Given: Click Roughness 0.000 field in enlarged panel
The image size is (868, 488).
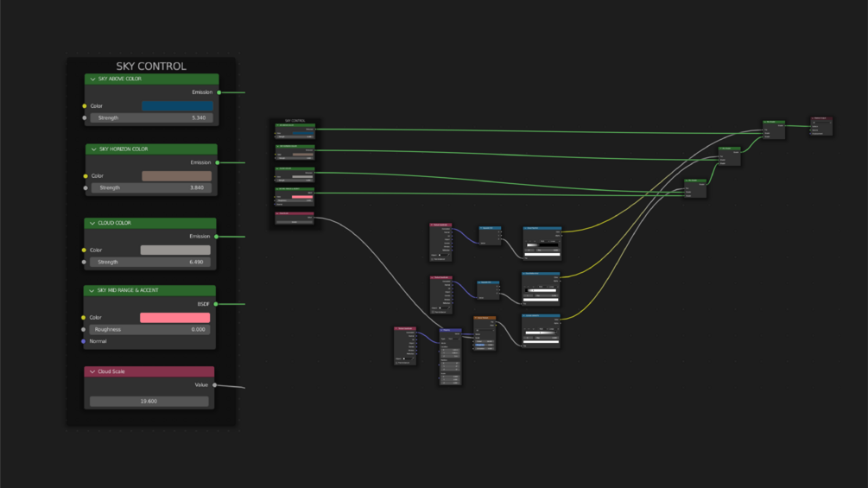Looking at the screenshot, I should coord(149,330).
